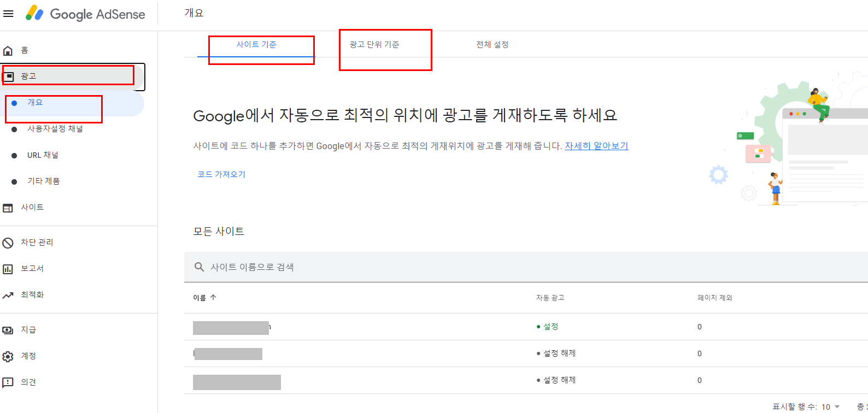This screenshot has height=413, width=868.
Task: Switch to 광고 단위 기준 tab
Action: pos(374,45)
